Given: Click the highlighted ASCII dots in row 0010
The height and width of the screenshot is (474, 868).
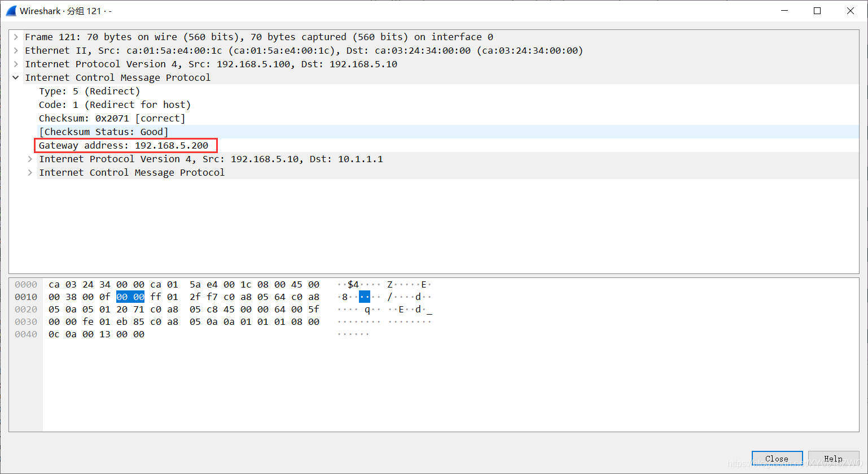Looking at the screenshot, I should [365, 297].
